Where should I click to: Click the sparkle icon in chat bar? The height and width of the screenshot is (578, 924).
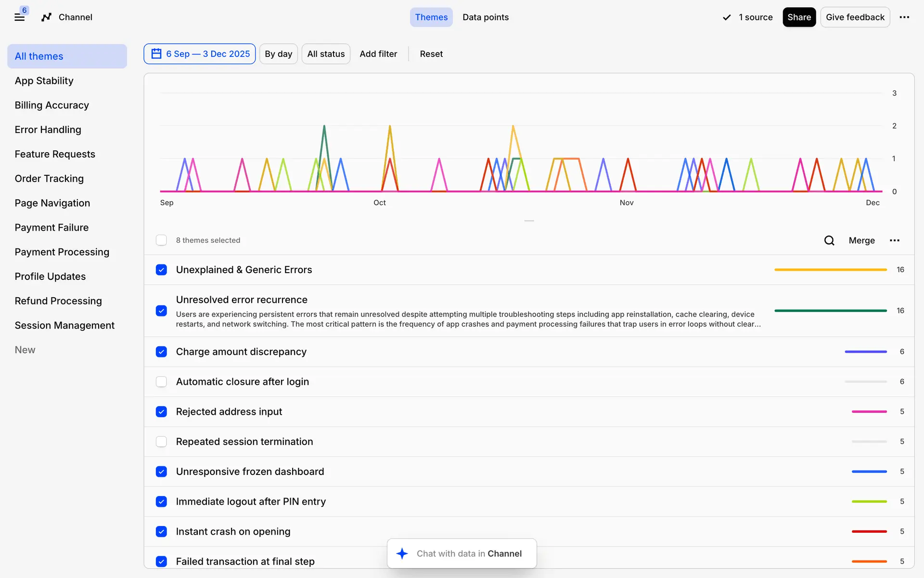click(402, 553)
